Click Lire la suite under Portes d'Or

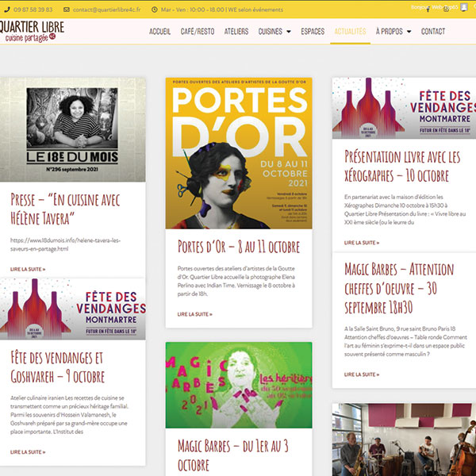195,314
